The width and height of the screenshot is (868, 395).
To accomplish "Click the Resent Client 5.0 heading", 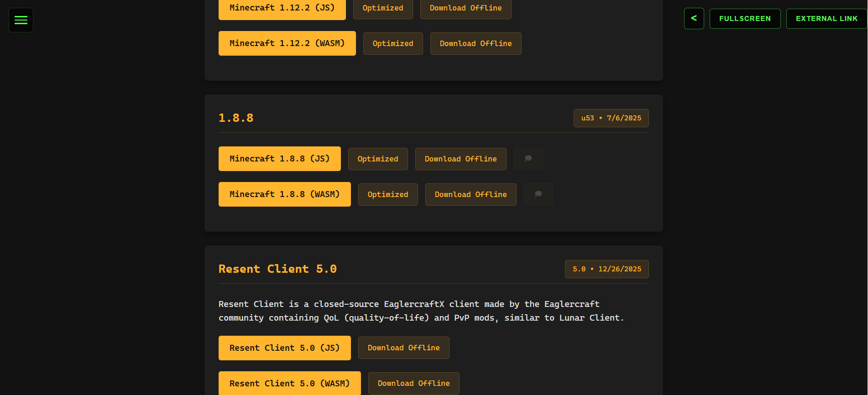I will [x=277, y=269].
